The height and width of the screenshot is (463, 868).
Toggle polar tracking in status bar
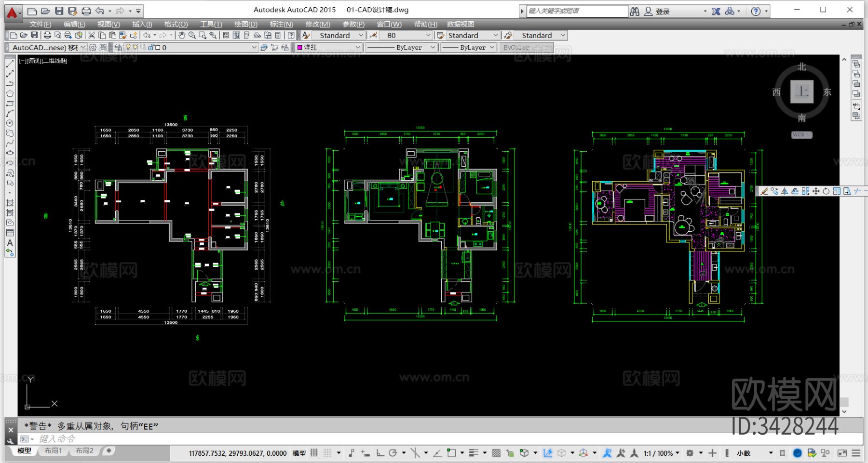click(393, 453)
